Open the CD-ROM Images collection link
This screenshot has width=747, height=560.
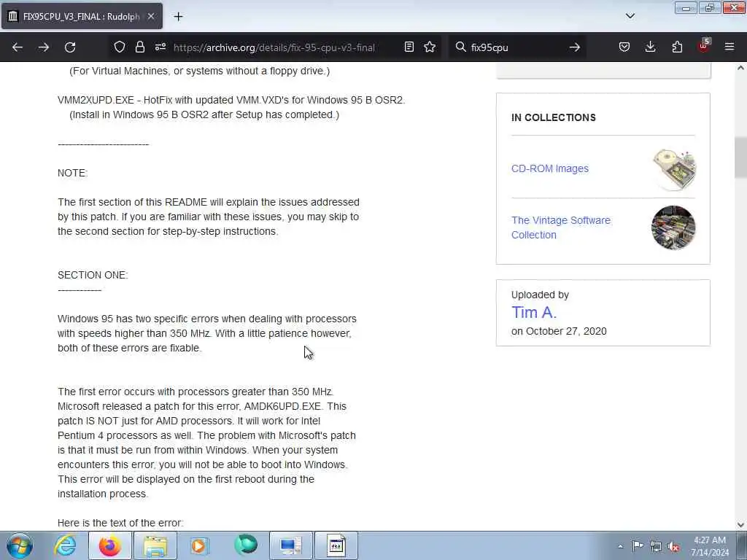tap(550, 168)
